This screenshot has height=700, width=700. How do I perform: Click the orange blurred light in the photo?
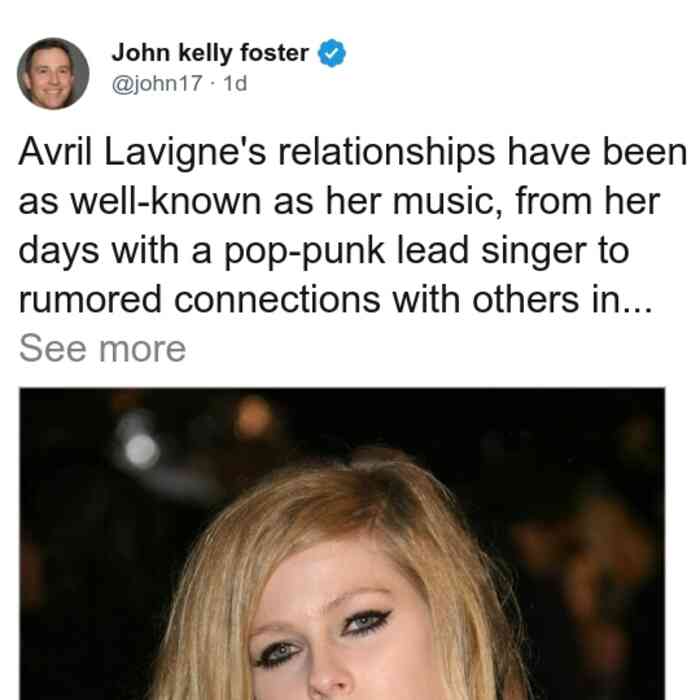254,419
